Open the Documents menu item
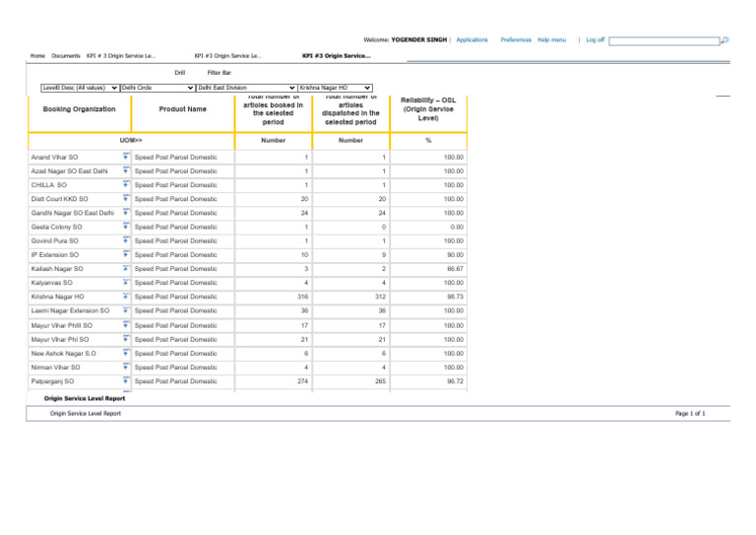The image size is (756, 535). 66,56
